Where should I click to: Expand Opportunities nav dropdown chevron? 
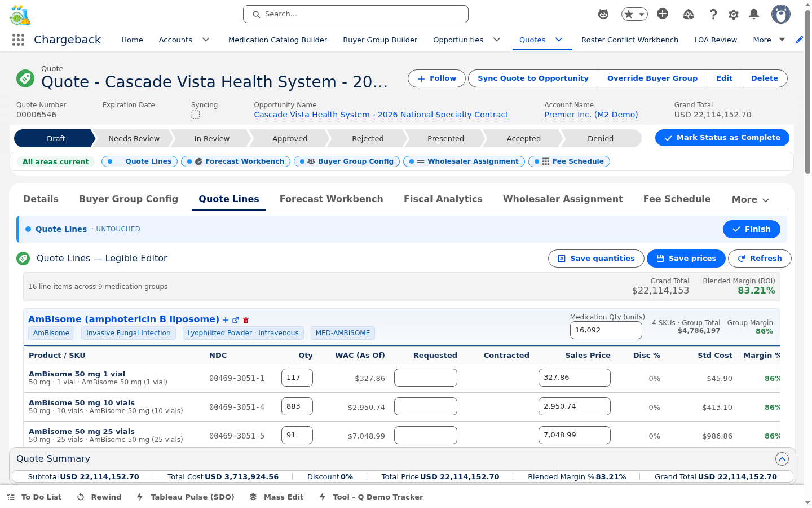click(x=497, y=40)
